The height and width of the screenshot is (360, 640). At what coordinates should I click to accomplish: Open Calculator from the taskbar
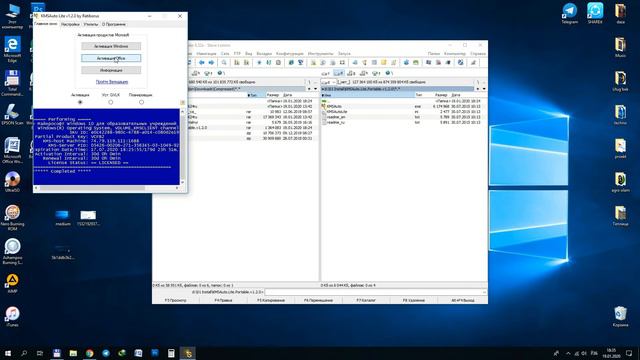click(x=171, y=353)
